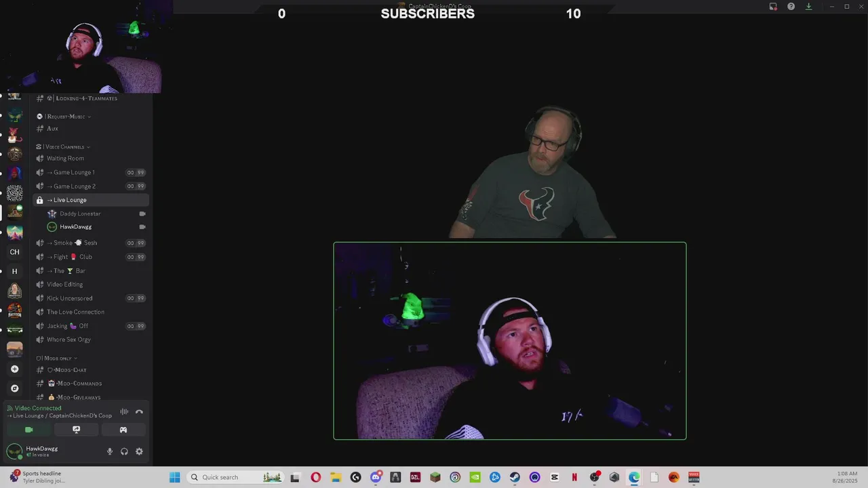
Task: Switch to Microsoft Edge on taskbar
Action: click(x=634, y=477)
